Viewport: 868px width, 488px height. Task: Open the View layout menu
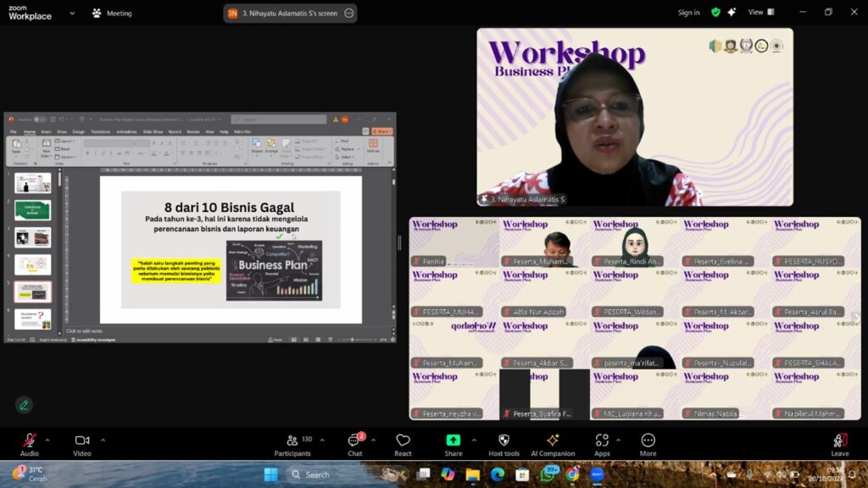[760, 12]
